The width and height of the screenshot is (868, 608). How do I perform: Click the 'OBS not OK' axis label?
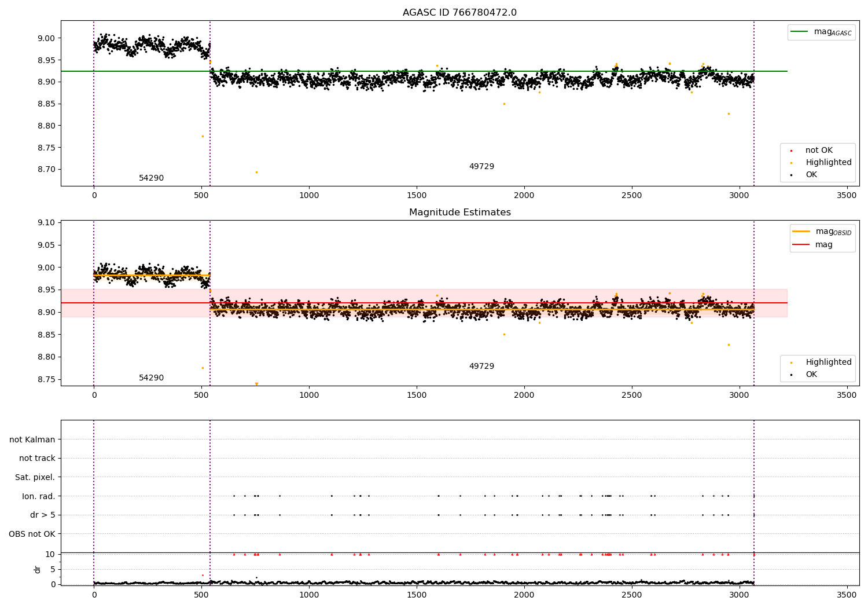coord(32,534)
